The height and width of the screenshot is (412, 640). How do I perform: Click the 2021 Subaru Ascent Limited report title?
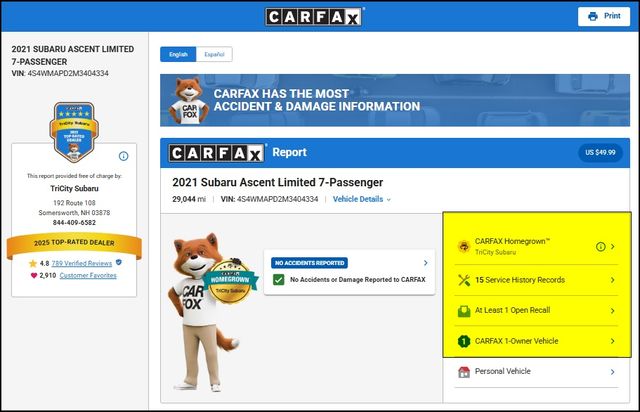278,182
